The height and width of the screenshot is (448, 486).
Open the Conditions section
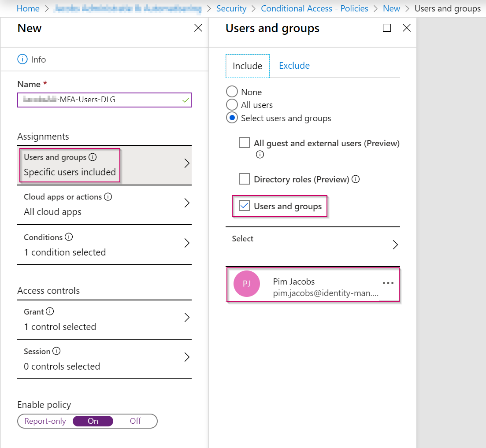tap(104, 244)
